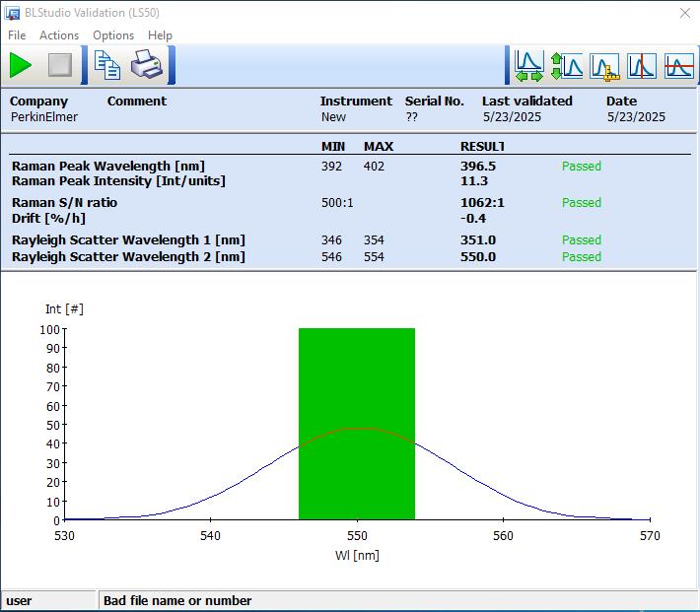Viewport: 700px width, 612px height.
Task: Print the validation report
Action: pyautogui.click(x=146, y=66)
